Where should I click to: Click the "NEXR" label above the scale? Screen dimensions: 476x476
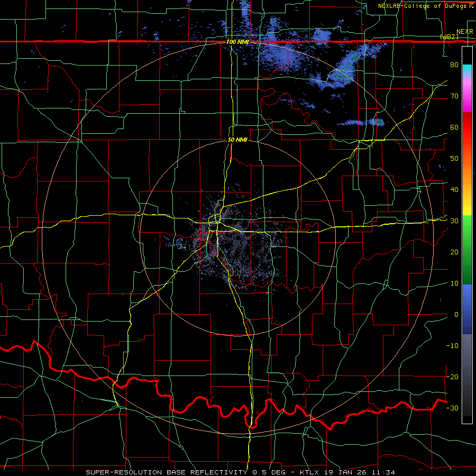click(x=464, y=32)
